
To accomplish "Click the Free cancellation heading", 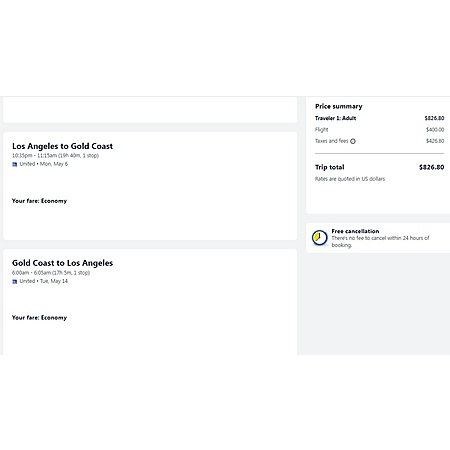I will (355, 231).
